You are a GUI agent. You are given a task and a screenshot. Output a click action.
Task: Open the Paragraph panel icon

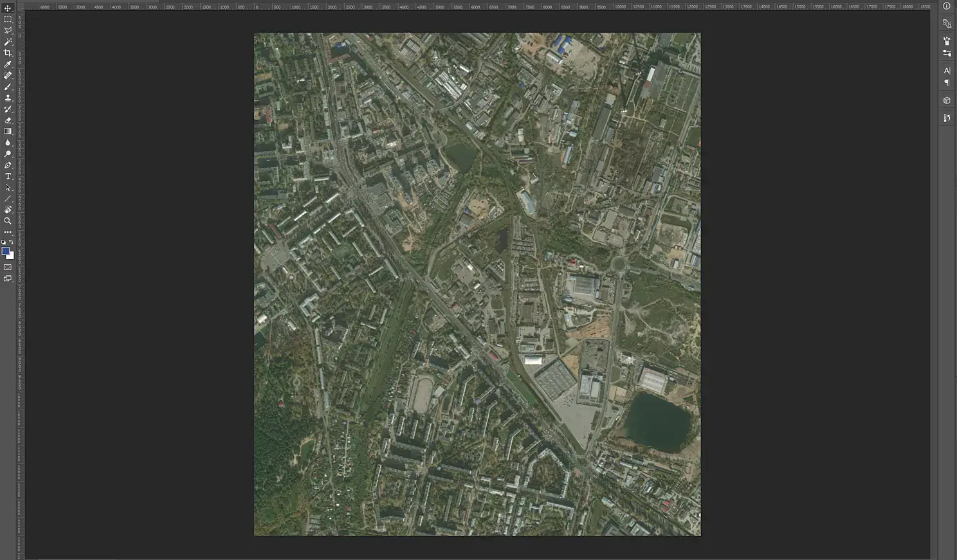[947, 83]
